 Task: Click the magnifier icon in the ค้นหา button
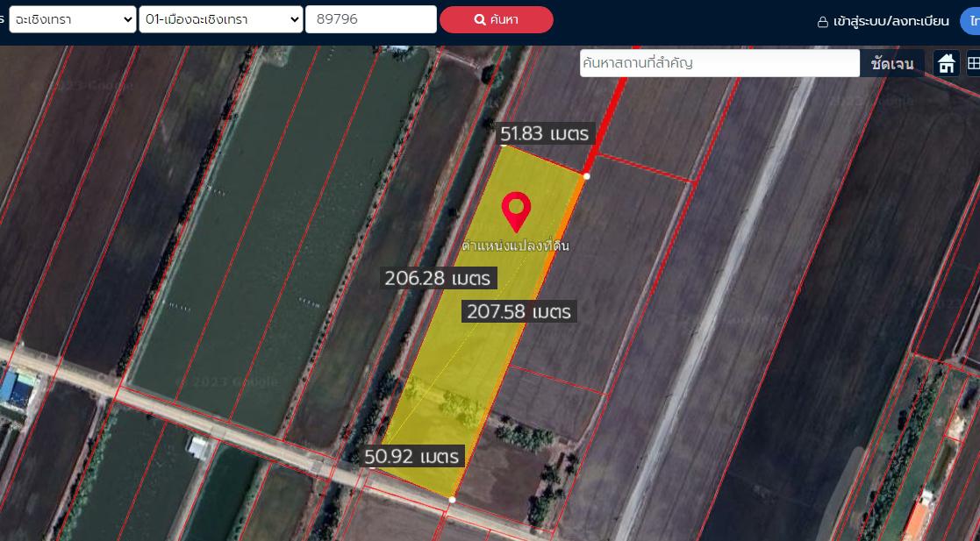480,20
